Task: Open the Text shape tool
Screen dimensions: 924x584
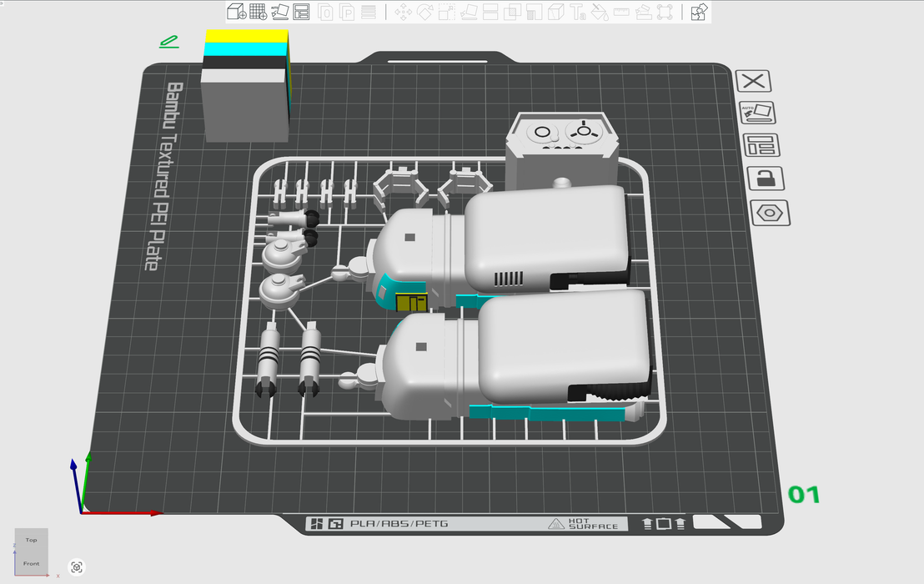Action: (x=578, y=12)
